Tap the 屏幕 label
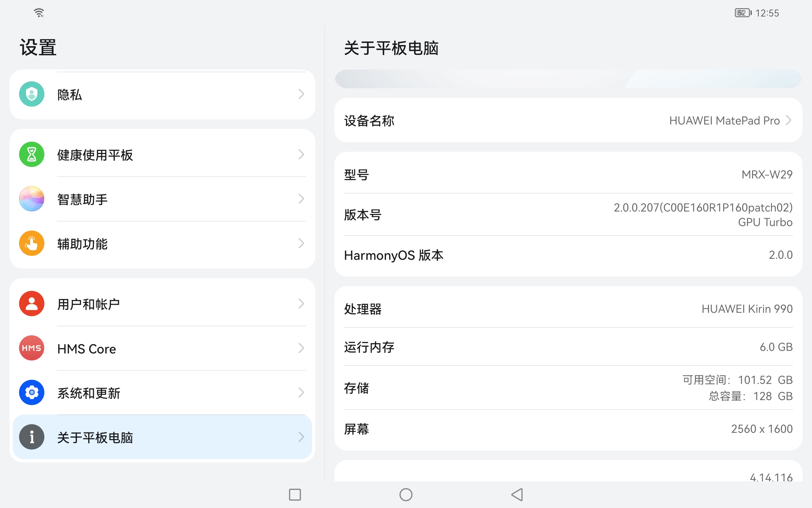This screenshot has height=508, width=812. 356,429
